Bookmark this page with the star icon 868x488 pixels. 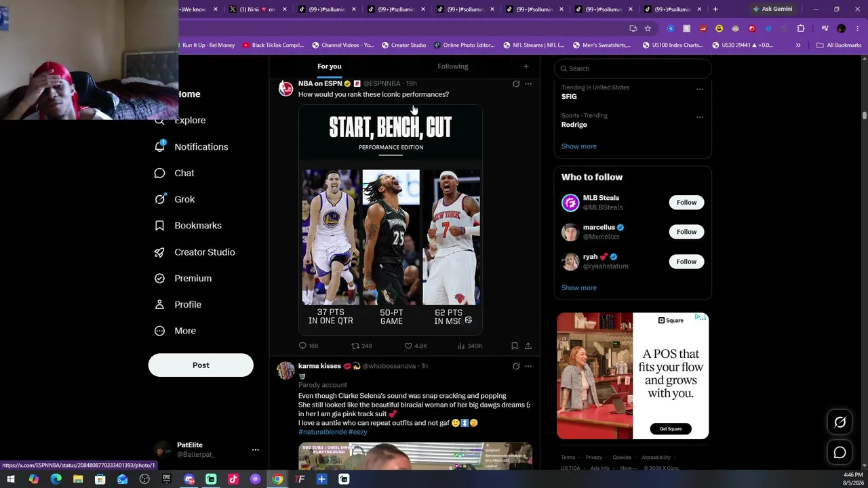point(648,28)
